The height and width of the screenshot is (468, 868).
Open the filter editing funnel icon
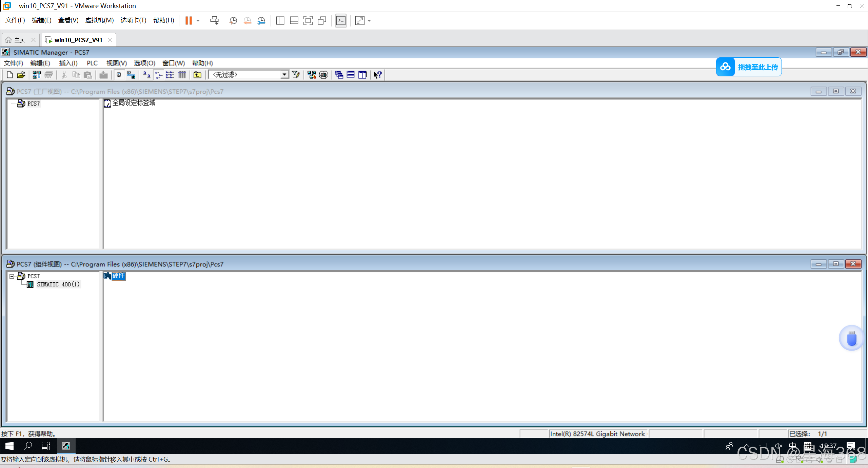(x=296, y=75)
